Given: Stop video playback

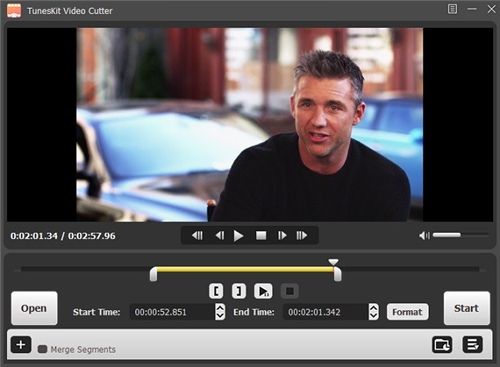Looking at the screenshot, I should 261,236.
